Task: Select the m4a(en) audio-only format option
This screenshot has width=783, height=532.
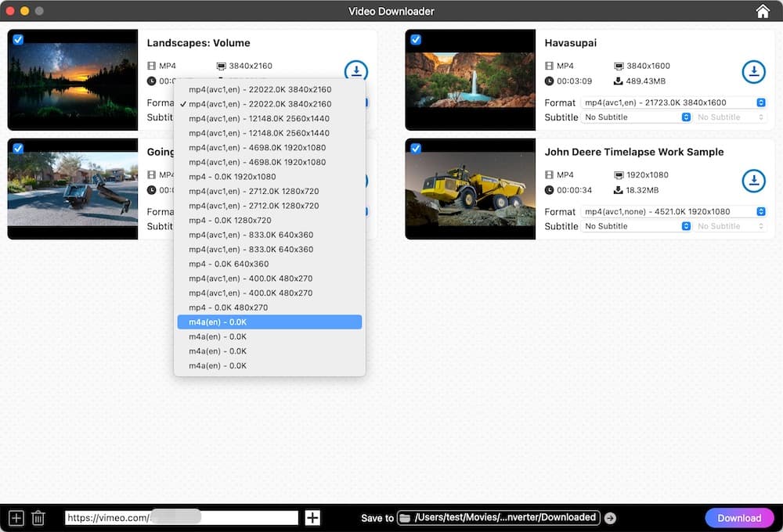Action: click(x=269, y=322)
